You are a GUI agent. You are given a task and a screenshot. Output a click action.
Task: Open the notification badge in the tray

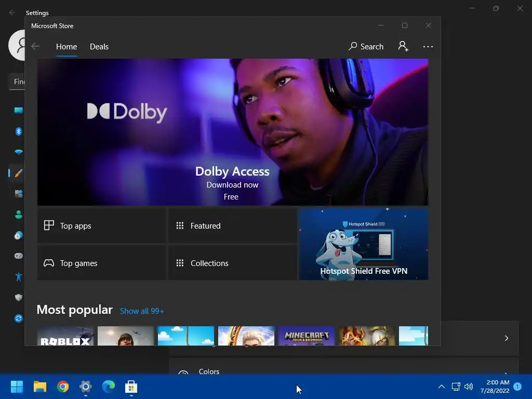coord(517,387)
